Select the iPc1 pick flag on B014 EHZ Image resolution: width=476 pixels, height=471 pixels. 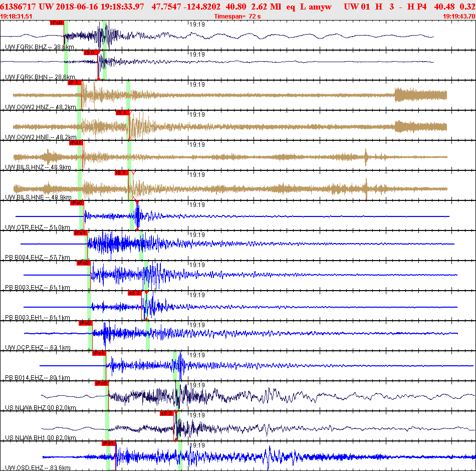click(x=99, y=353)
